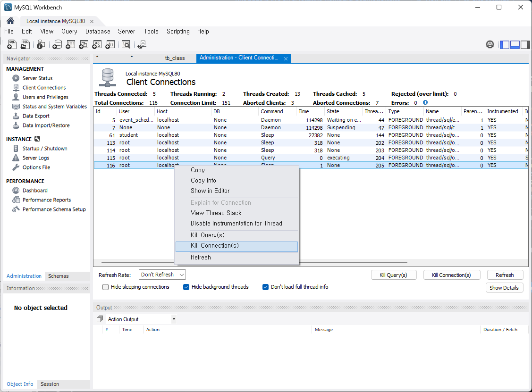This screenshot has width=532, height=392.
Task: Open Server Status in Navigator
Action: pyautogui.click(x=37, y=78)
